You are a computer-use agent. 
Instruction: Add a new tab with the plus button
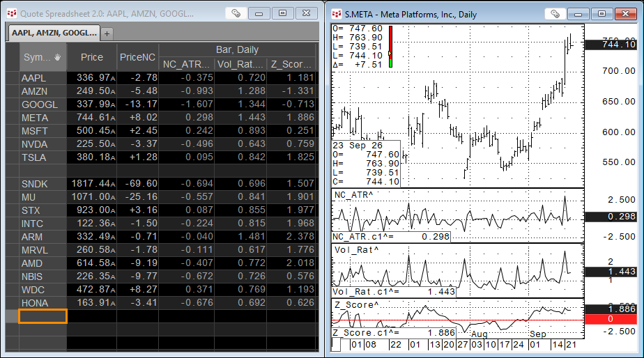pyautogui.click(x=107, y=33)
